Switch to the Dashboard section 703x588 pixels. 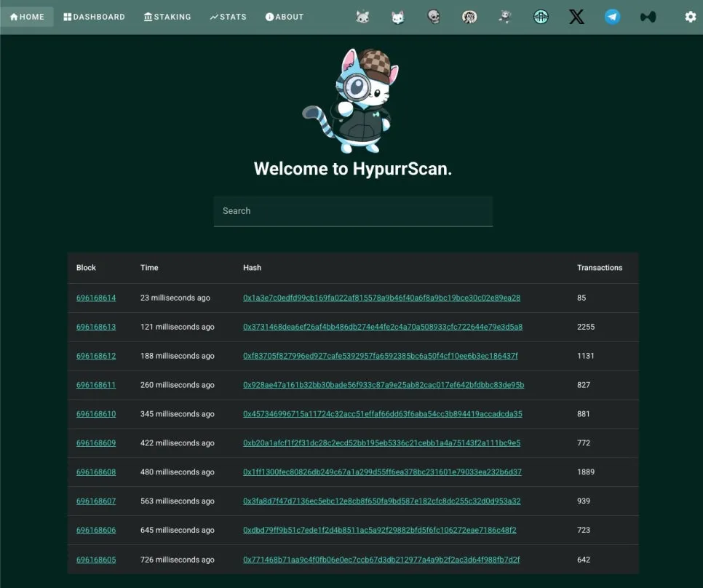[x=94, y=16]
